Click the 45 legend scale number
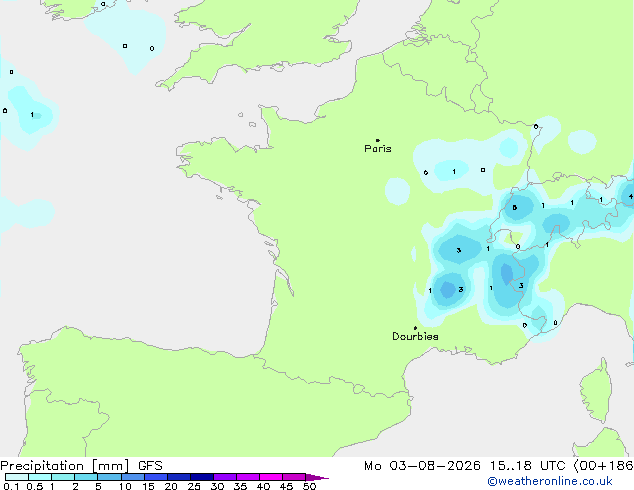Viewport: 634px width, 490px height. coord(286,486)
